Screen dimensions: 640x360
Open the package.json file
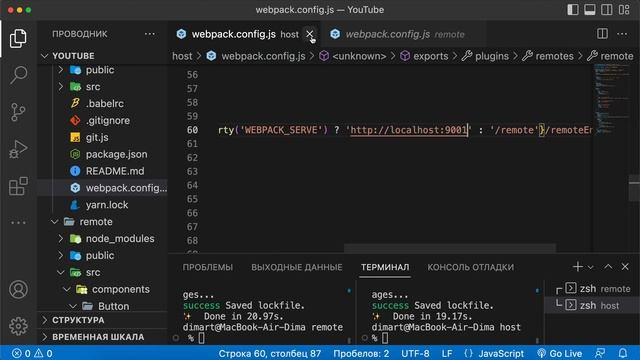tap(116, 154)
